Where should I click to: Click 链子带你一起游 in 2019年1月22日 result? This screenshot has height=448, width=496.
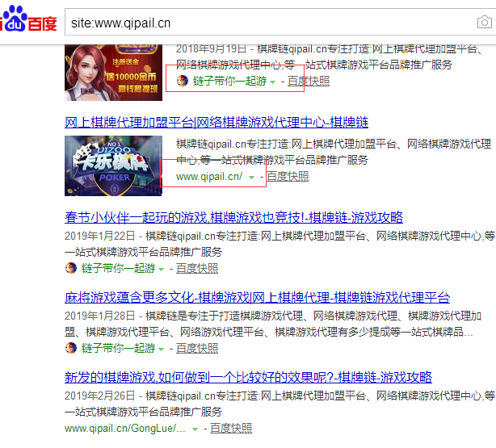pyautogui.click(x=118, y=268)
